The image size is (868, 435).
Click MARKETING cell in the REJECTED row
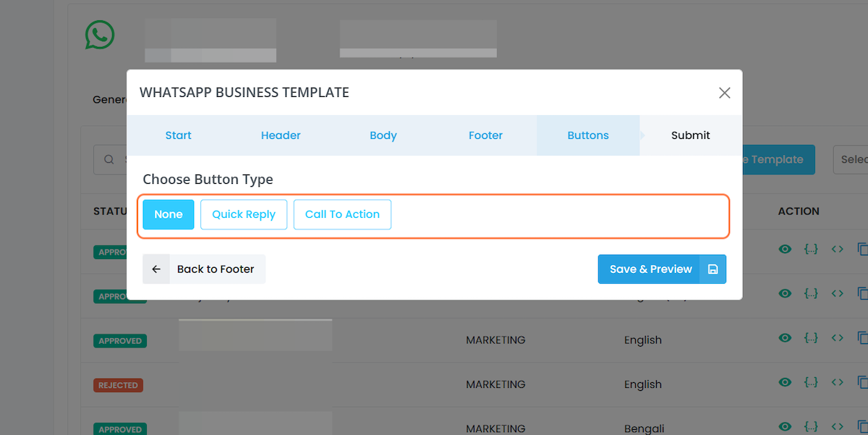495,384
